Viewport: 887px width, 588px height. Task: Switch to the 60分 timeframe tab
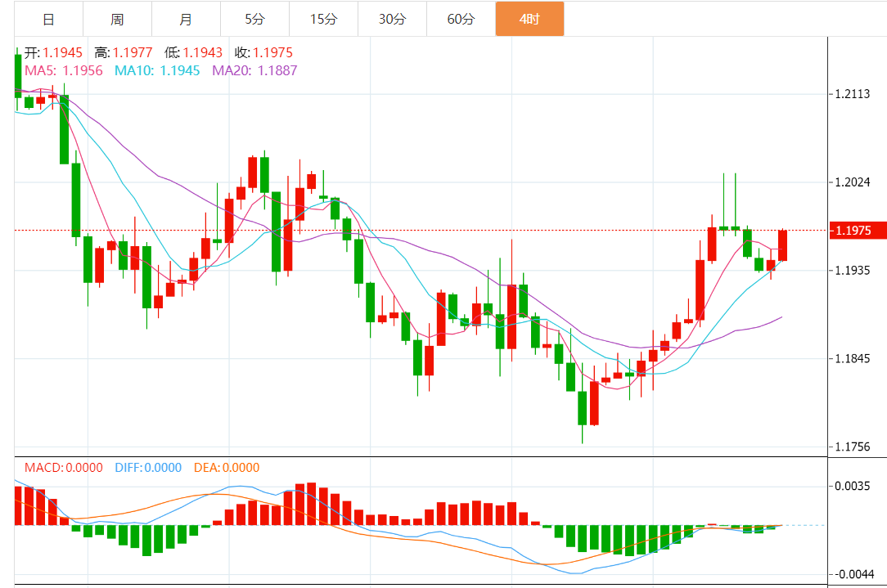(461, 20)
